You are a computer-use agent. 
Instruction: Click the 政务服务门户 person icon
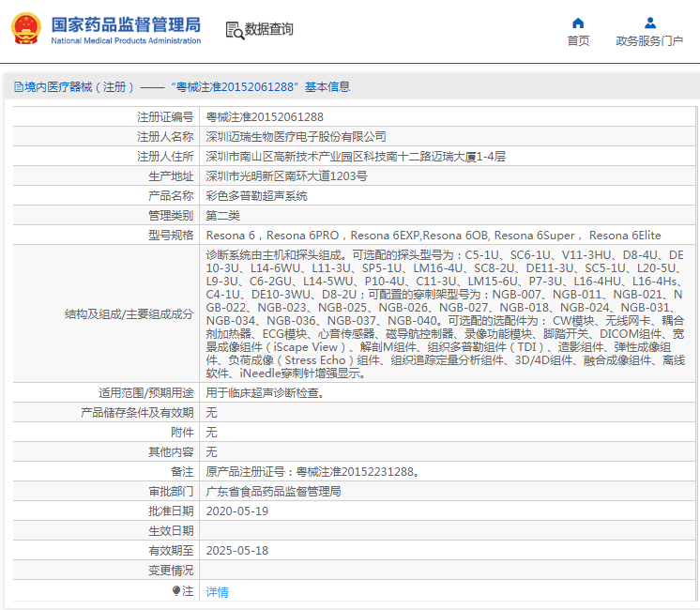650,23
